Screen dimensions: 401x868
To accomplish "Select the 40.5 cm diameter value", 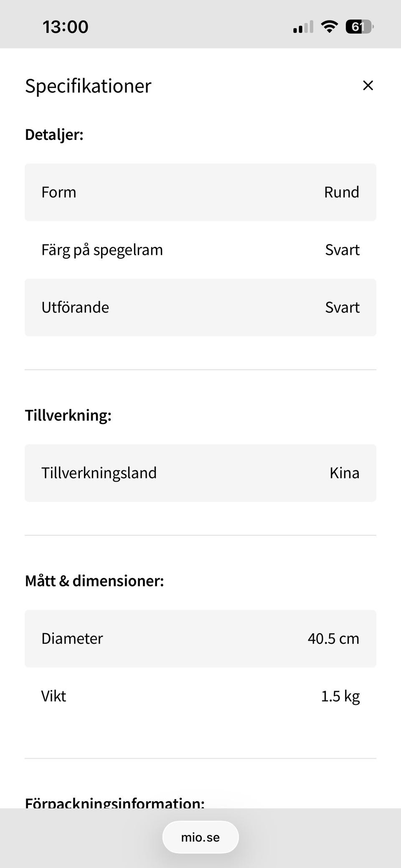I will [333, 638].
